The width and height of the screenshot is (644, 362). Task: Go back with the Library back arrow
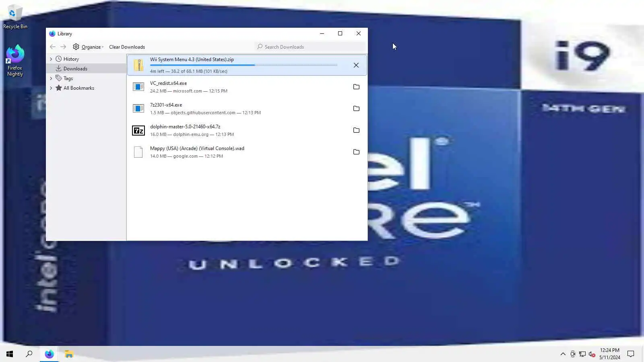point(53,47)
